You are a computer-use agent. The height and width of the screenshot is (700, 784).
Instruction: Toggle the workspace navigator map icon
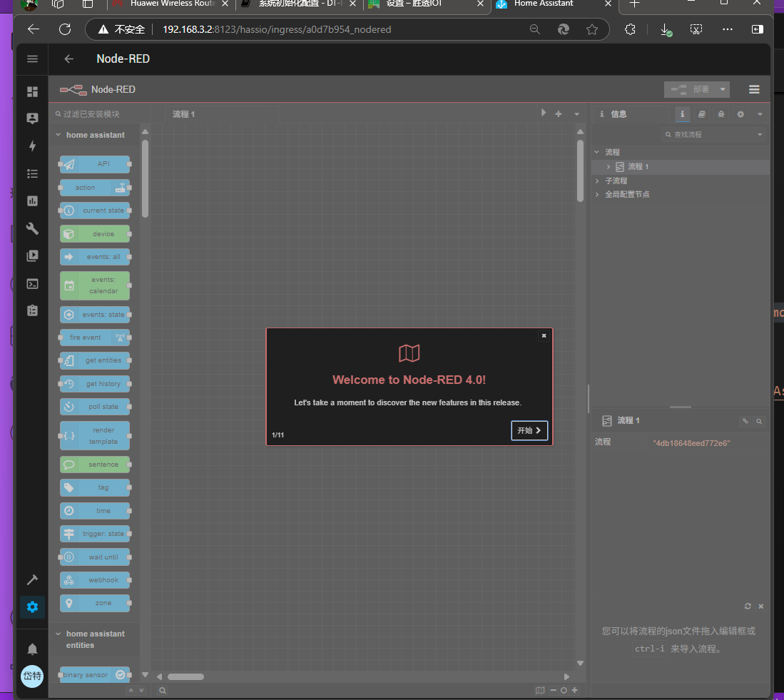540,690
